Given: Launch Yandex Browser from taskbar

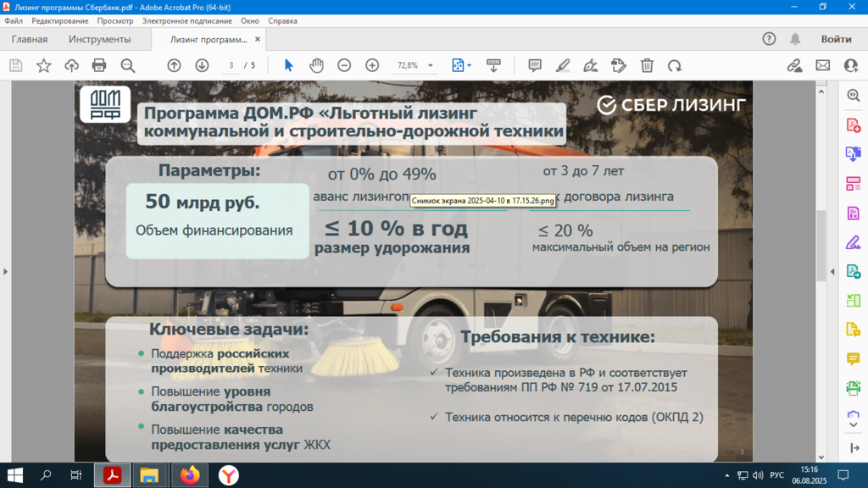Looking at the screenshot, I should point(228,475).
